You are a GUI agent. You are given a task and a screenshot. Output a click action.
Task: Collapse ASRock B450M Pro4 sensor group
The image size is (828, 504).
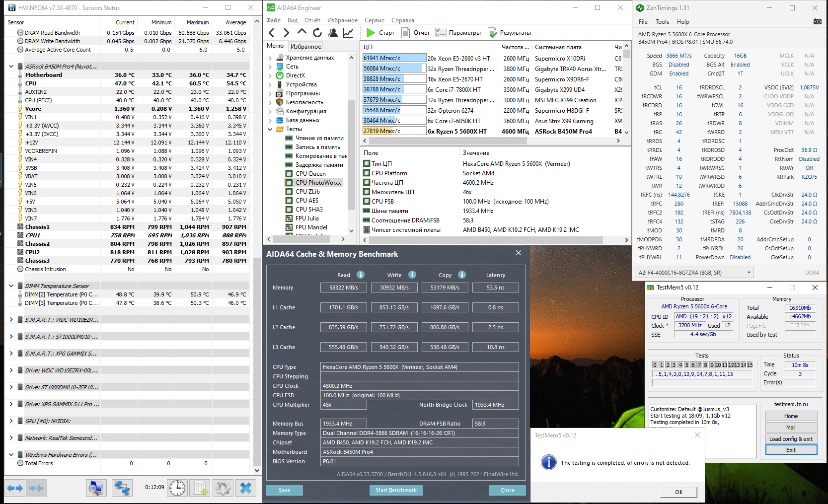pos(11,67)
